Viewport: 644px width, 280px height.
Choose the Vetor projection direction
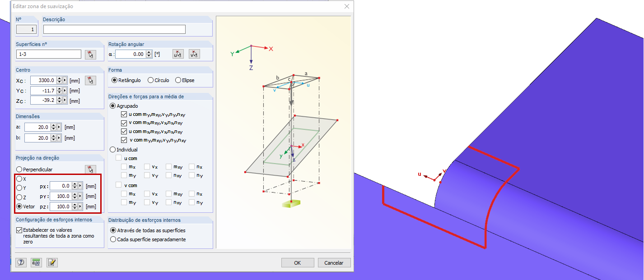click(19, 206)
